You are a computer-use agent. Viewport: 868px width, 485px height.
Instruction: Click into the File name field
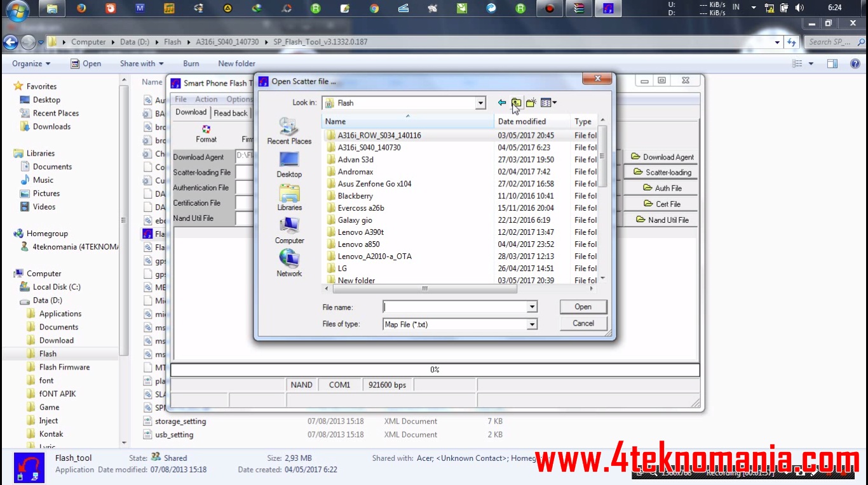pyautogui.click(x=455, y=307)
